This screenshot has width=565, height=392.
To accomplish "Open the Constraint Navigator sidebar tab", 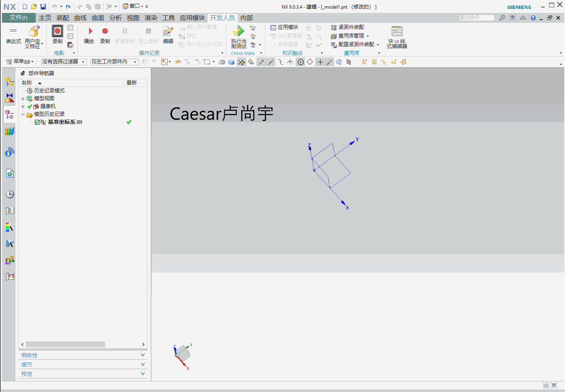I will click(x=10, y=98).
